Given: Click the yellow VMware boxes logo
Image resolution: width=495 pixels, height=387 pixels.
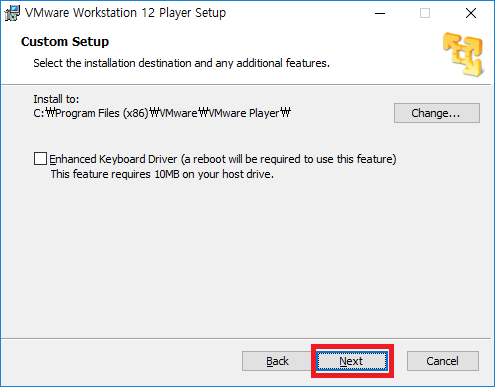Looking at the screenshot, I should click(463, 54).
